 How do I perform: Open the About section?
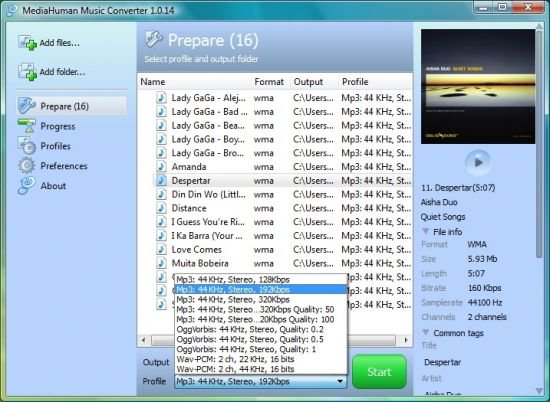pyautogui.click(x=53, y=186)
